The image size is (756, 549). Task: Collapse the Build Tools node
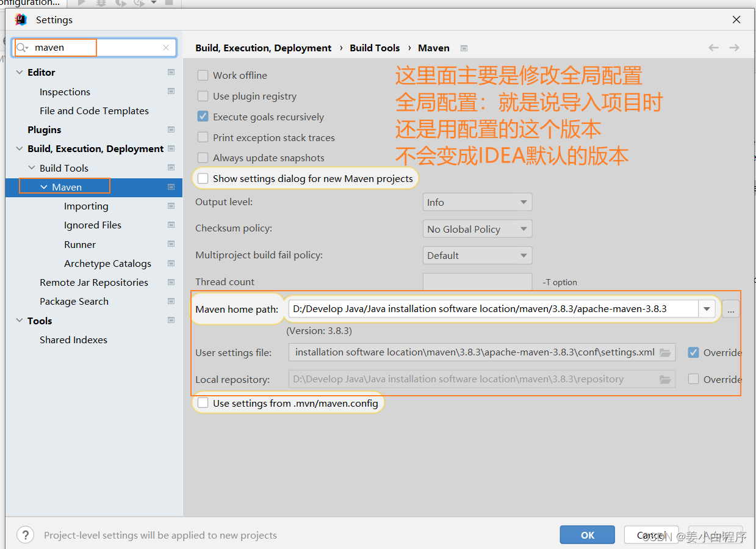32,168
